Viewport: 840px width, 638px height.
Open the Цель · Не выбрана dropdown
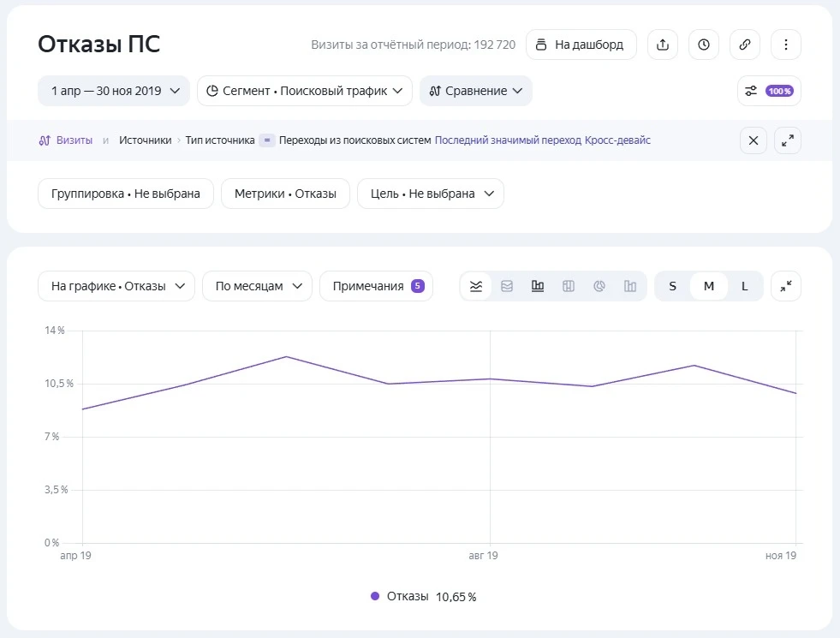[431, 194]
